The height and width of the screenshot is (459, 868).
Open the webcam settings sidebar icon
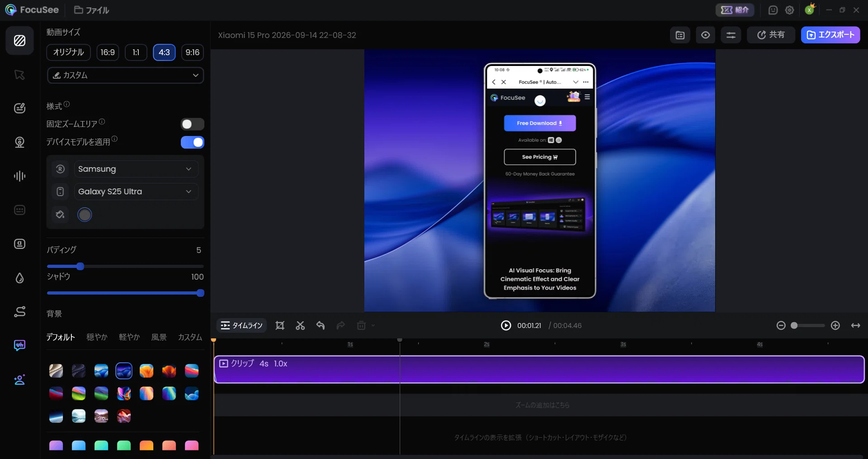pos(19,142)
